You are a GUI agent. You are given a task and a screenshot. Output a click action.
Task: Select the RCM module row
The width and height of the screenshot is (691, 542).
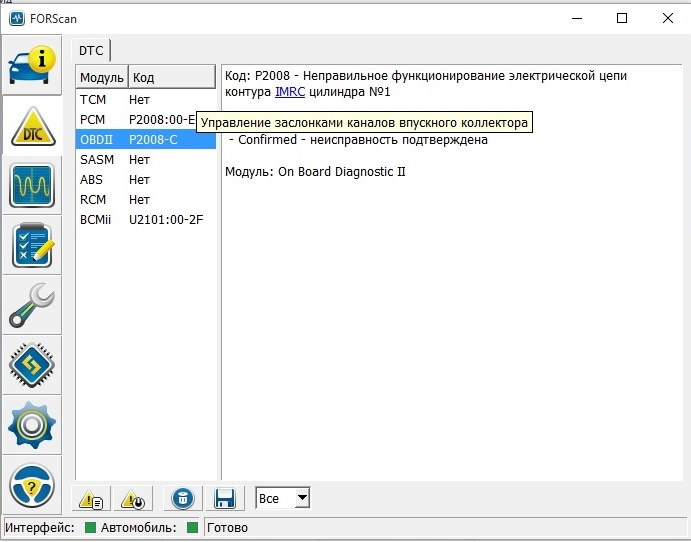(x=146, y=200)
